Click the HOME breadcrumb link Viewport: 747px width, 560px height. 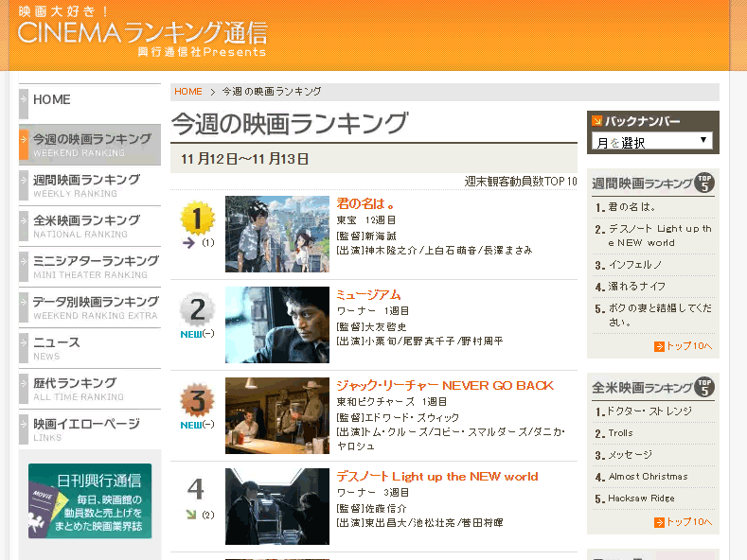pyautogui.click(x=188, y=92)
